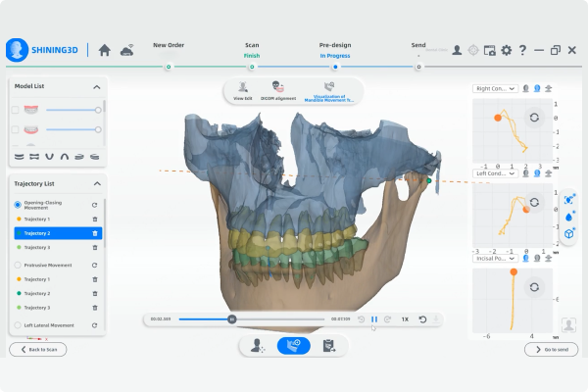
Task: Check the first model checkbox
Action: click(15, 110)
